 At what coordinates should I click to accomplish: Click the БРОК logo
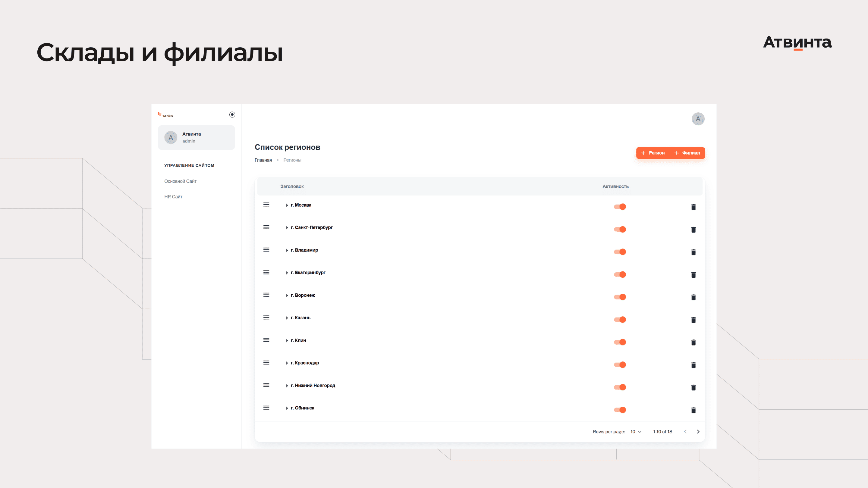click(165, 115)
